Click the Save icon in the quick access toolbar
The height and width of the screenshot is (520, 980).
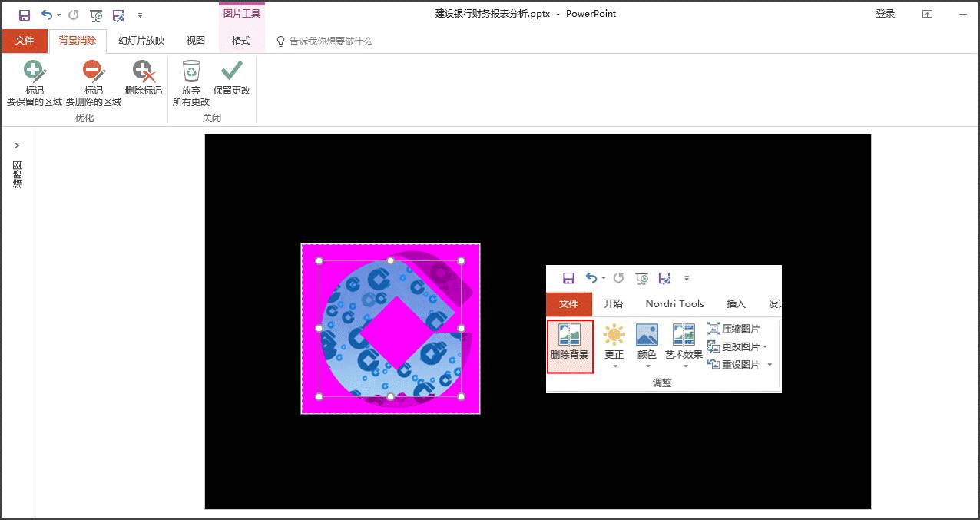[25, 15]
